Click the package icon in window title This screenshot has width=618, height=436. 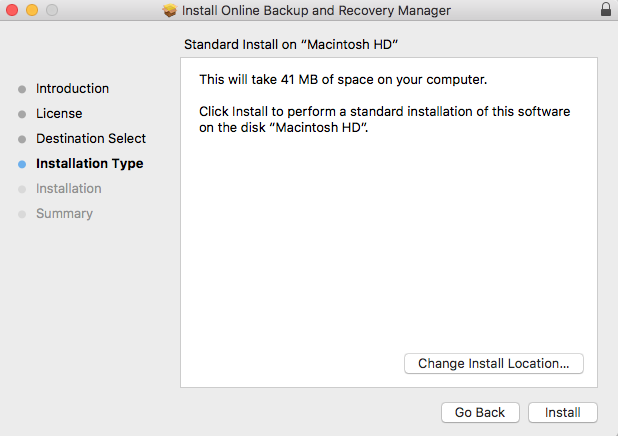coord(170,10)
